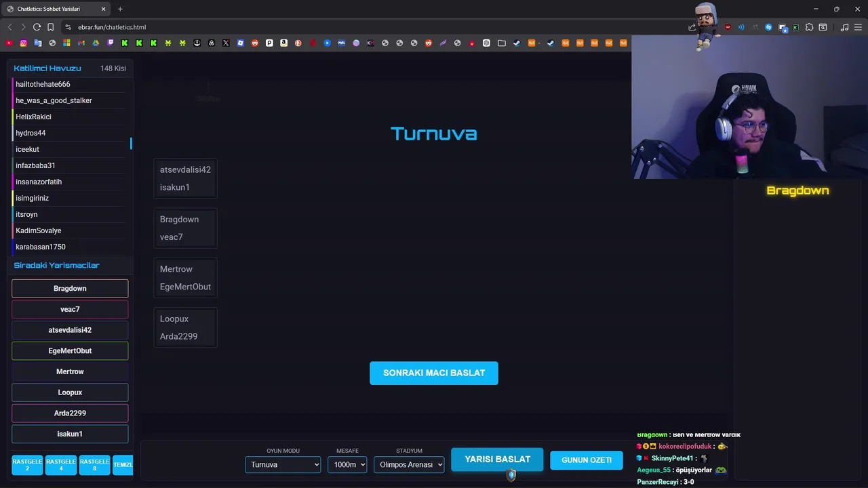868x488 pixels.
Task: Click the GUNUN OZETI button
Action: pyautogui.click(x=587, y=460)
